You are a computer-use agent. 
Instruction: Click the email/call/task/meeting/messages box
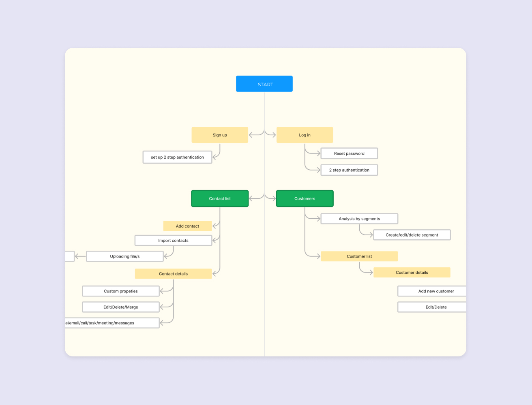pos(112,323)
